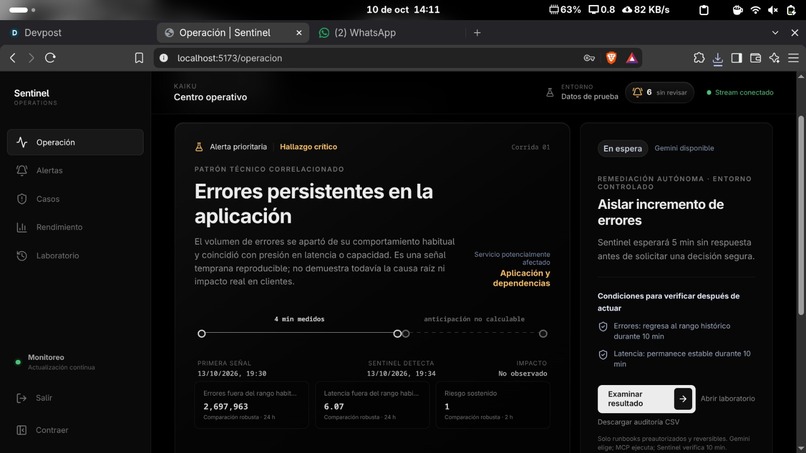Bookmark this page
The width and height of the screenshot is (806, 453).
(x=139, y=58)
